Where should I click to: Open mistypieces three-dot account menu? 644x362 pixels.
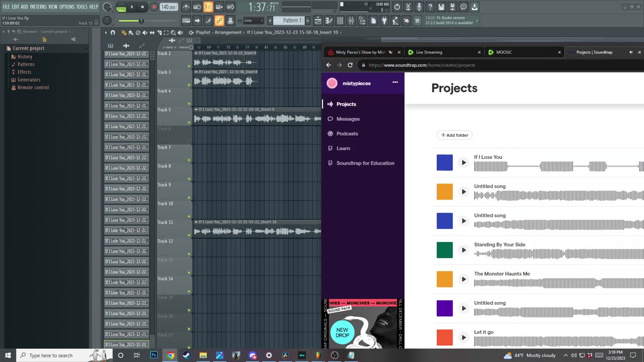point(395,82)
